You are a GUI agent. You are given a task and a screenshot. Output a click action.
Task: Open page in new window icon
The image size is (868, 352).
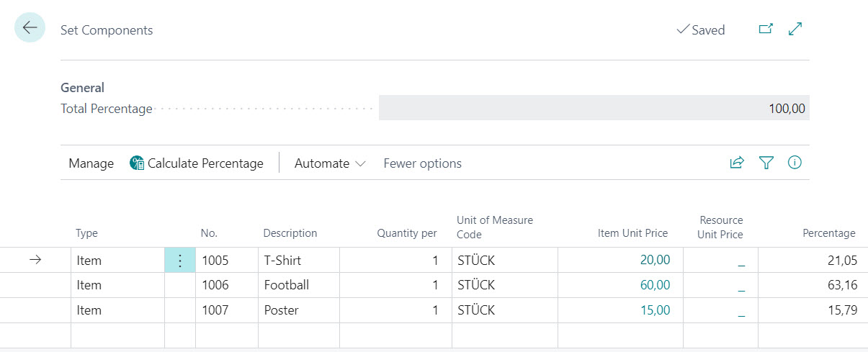(766, 30)
